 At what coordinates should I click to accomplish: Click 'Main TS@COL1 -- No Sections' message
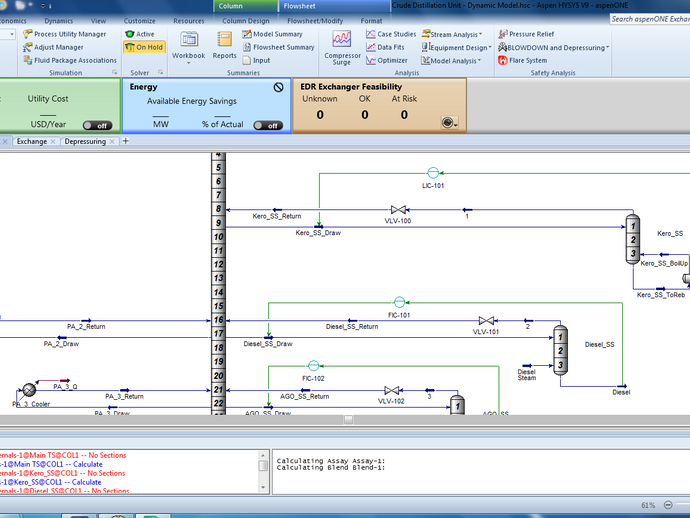click(x=63, y=456)
